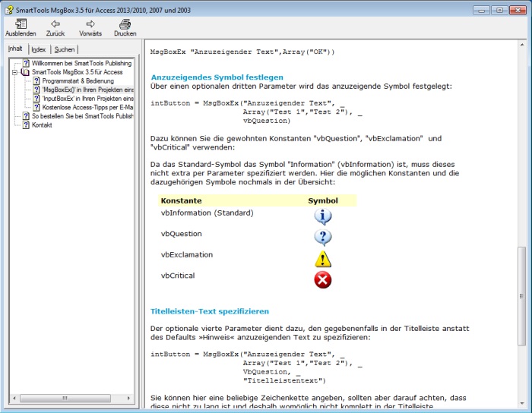Click left arrow of tree horizontal scrollbar
This screenshot has width=532, height=413.
coord(14,398)
